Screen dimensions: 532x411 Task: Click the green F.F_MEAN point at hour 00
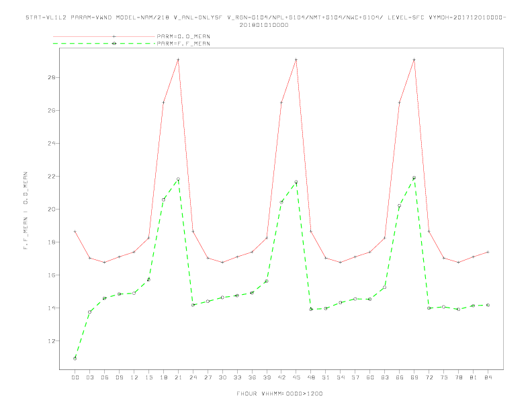point(75,359)
